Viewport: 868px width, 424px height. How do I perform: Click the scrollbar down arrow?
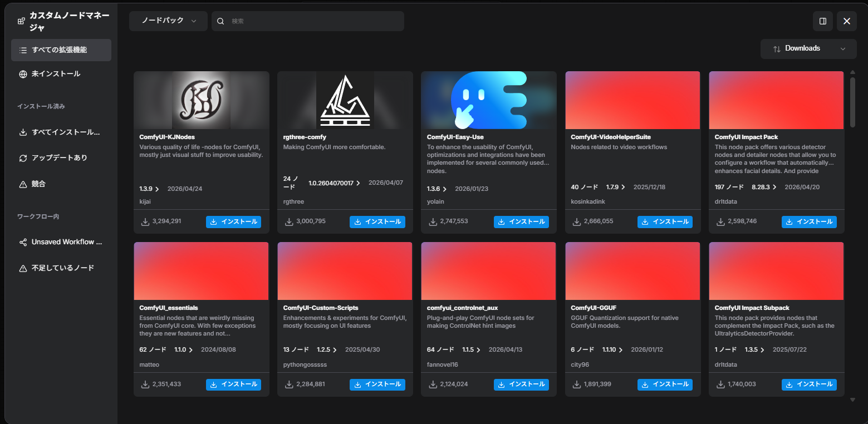click(x=852, y=400)
